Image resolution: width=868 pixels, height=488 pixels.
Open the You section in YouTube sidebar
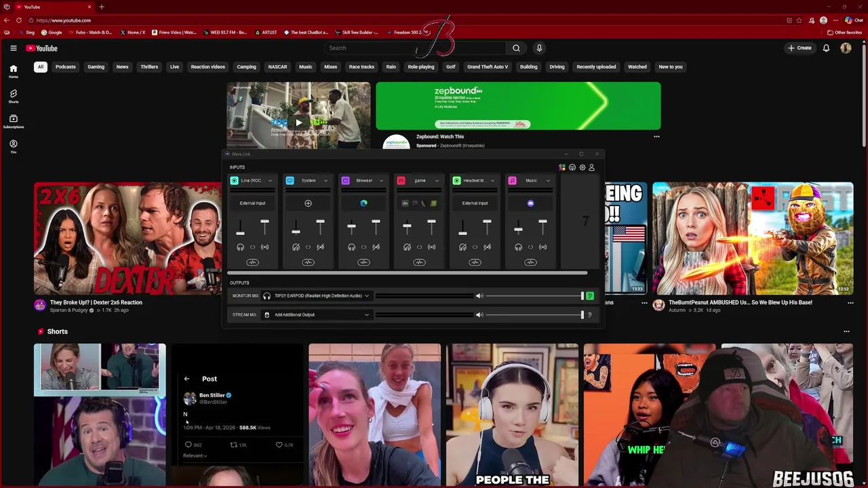(x=13, y=146)
